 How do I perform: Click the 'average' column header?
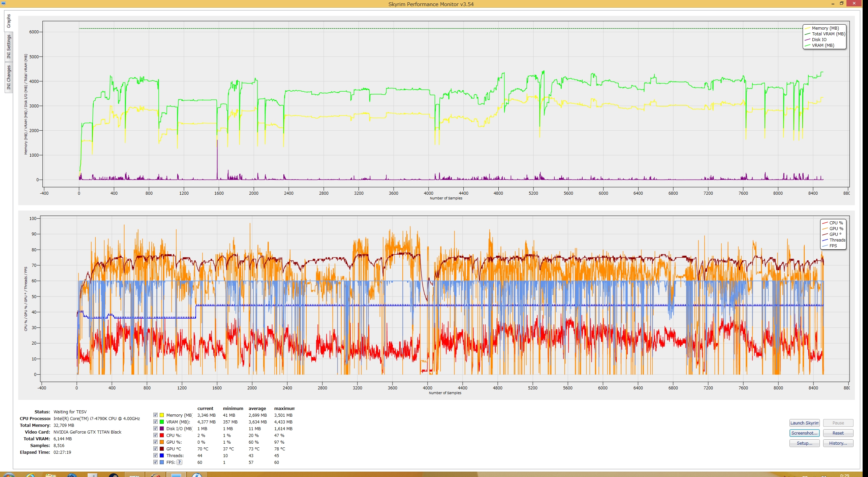[x=257, y=408]
